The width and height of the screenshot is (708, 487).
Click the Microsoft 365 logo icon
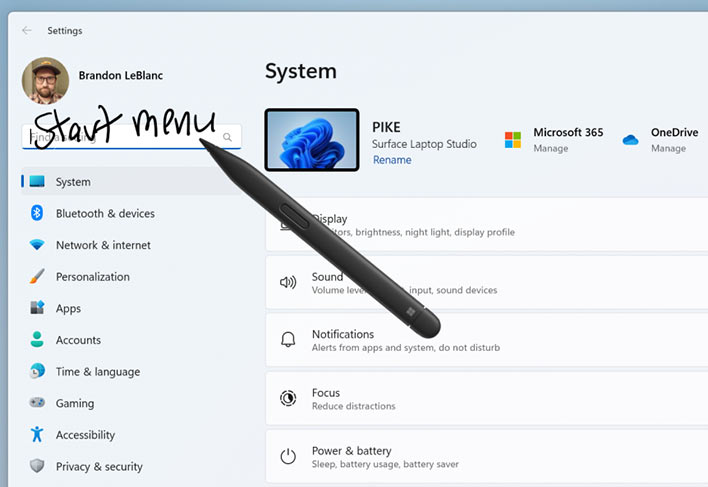click(x=512, y=140)
